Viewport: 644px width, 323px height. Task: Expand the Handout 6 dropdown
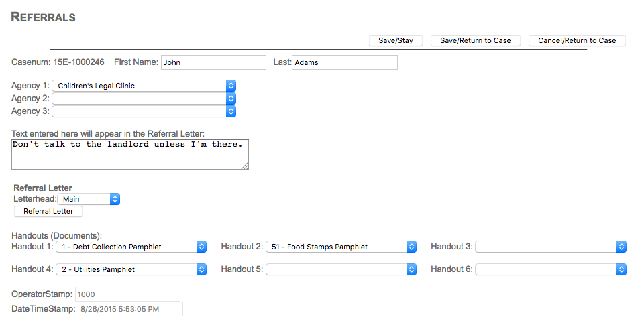point(551,269)
